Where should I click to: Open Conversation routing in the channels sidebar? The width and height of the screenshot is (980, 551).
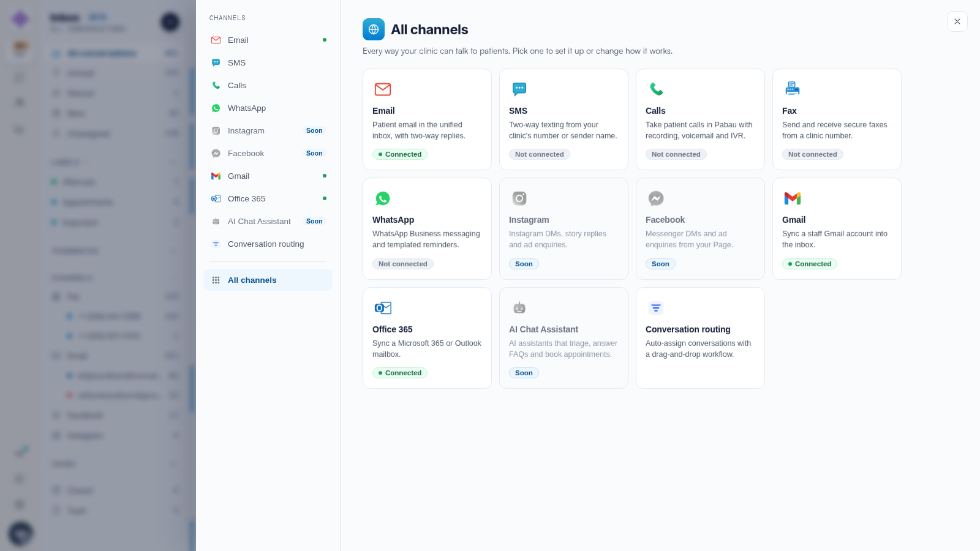coord(268,244)
